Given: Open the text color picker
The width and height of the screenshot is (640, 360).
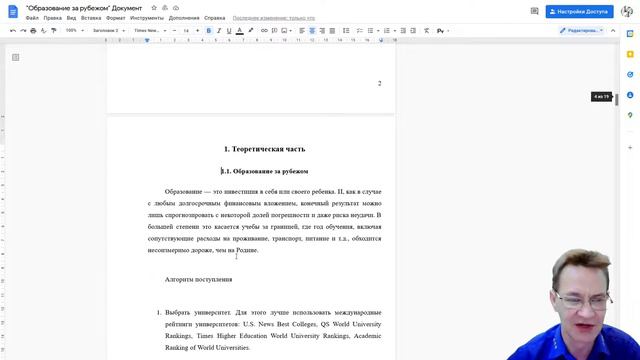Looking at the screenshot, I should pyautogui.click(x=240, y=31).
